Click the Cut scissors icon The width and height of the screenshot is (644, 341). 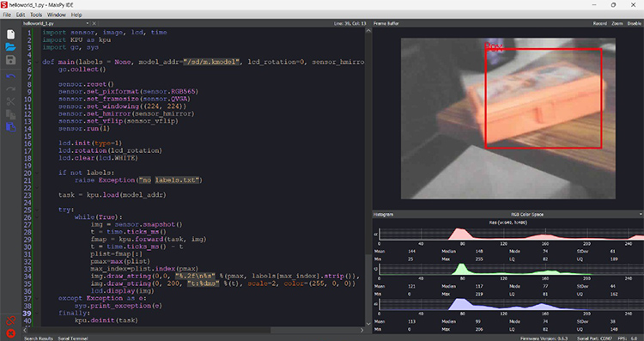click(10, 101)
